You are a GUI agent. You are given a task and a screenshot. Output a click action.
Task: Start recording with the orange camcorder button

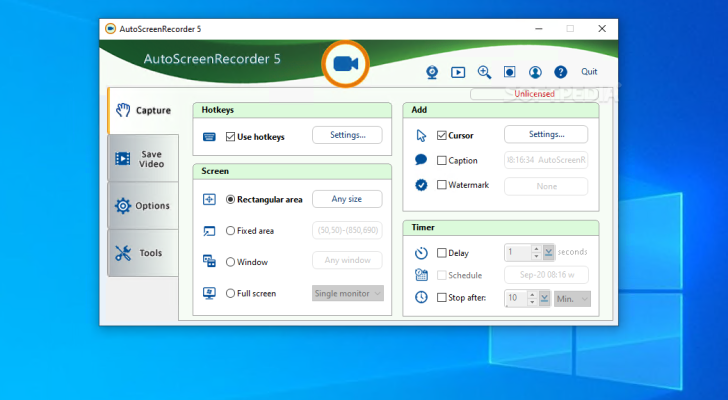(345, 64)
